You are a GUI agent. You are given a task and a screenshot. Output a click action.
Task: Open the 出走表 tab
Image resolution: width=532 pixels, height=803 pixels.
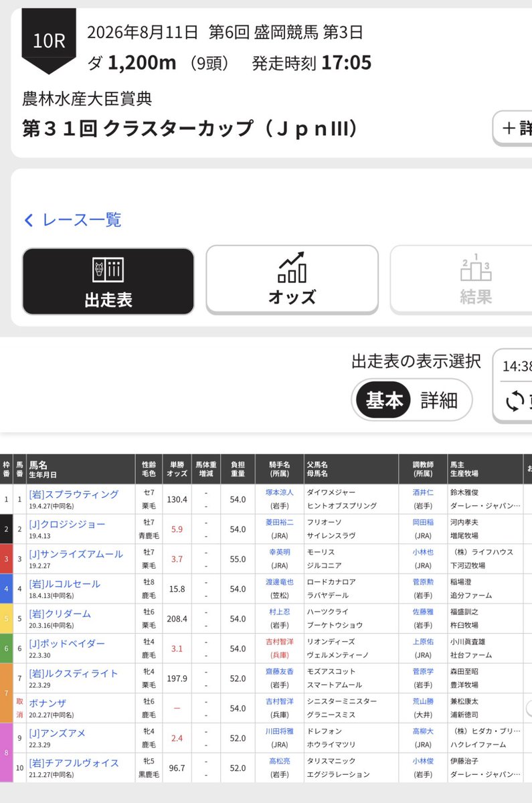tap(108, 281)
